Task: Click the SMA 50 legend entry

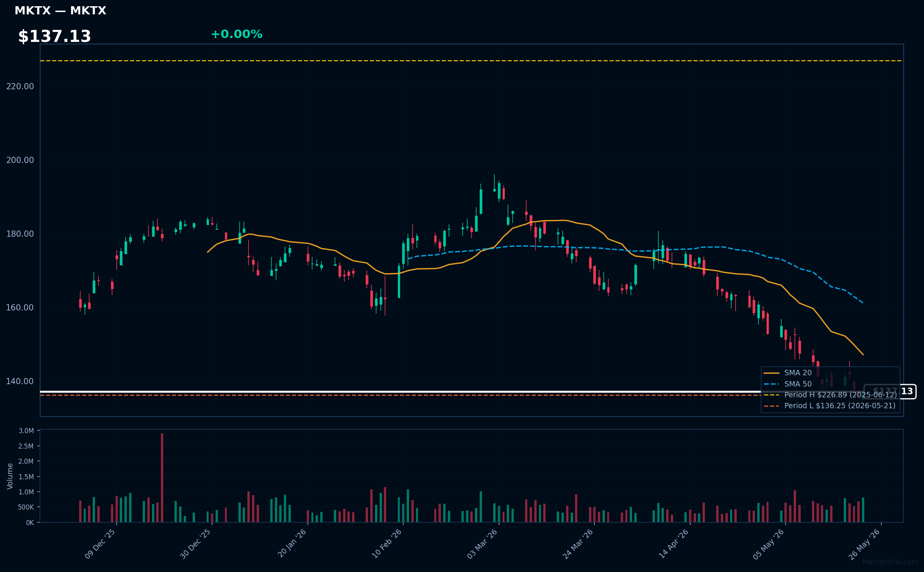Action: coord(788,384)
